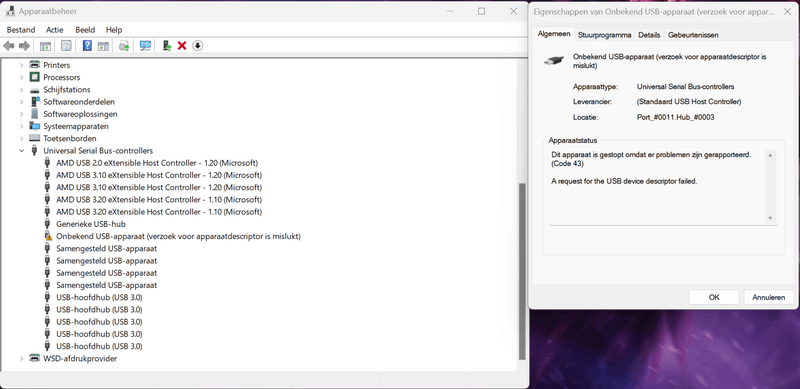
Task: Select the Generieke USB-hub entry
Action: pos(91,224)
